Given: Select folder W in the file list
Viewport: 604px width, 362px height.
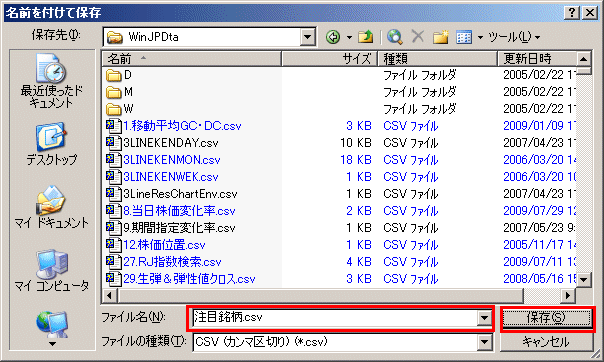Looking at the screenshot, I should [x=119, y=109].
